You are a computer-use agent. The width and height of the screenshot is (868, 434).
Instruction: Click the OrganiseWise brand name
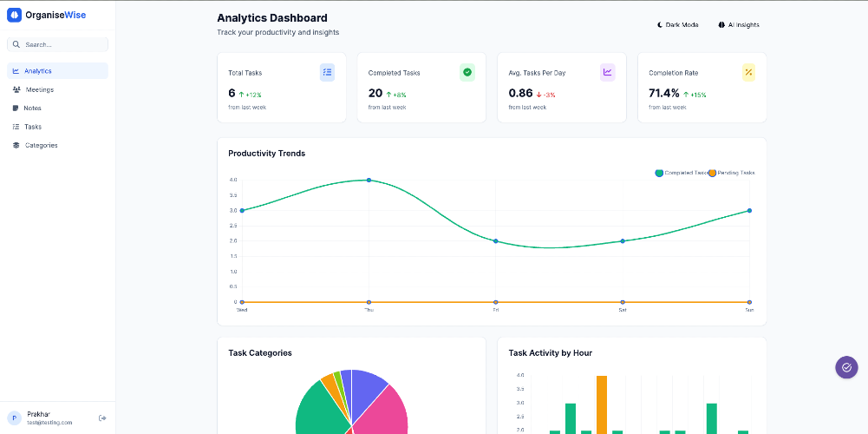[55, 15]
